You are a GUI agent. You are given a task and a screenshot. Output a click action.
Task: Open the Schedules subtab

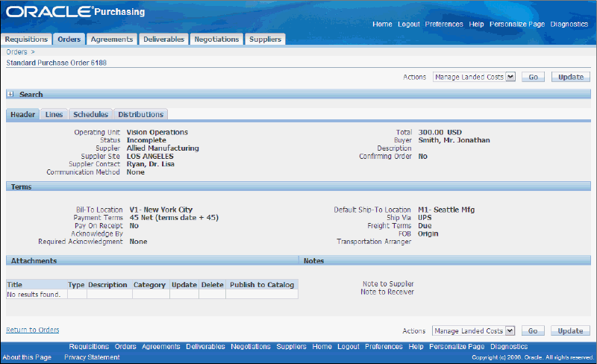[x=90, y=115]
